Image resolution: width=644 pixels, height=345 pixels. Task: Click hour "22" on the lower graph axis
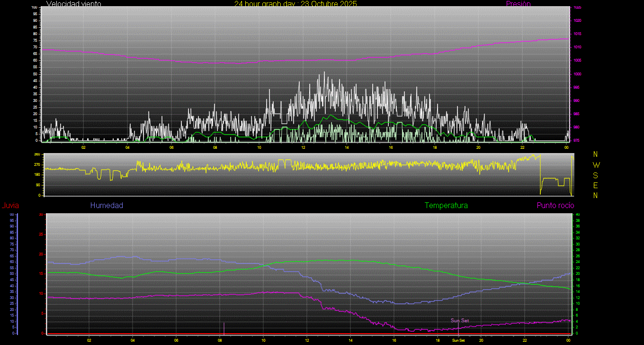pyautogui.click(x=525, y=340)
